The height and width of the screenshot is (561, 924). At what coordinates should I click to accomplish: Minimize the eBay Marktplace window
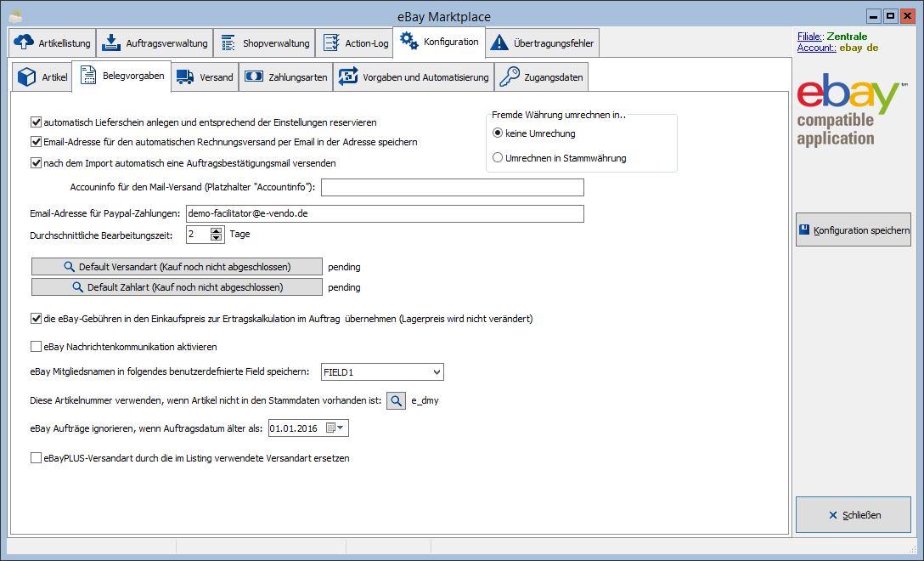(x=874, y=16)
